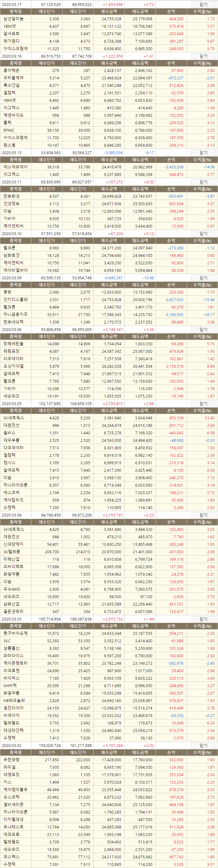Collapse 2020.03.06 trades via 닫기

click(x=203, y=329)
